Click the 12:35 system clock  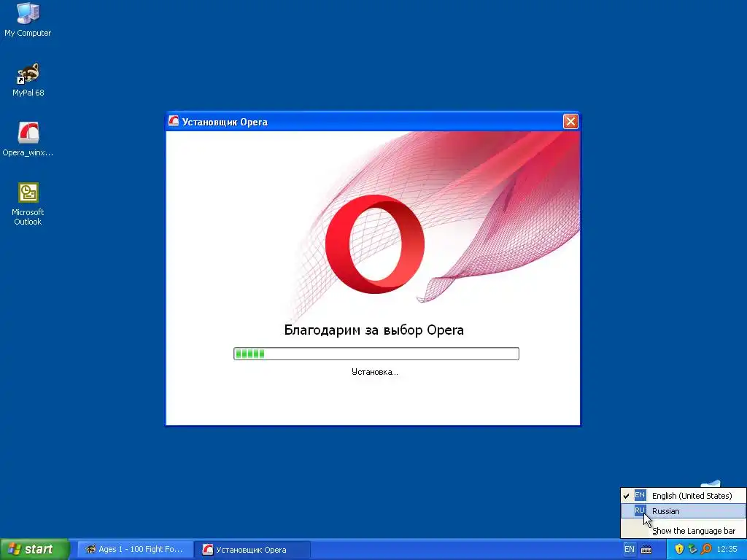pyautogui.click(x=727, y=550)
